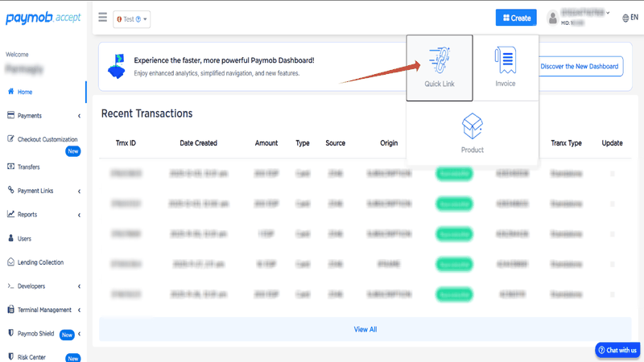Open the Transfers sidebar item

point(28,167)
